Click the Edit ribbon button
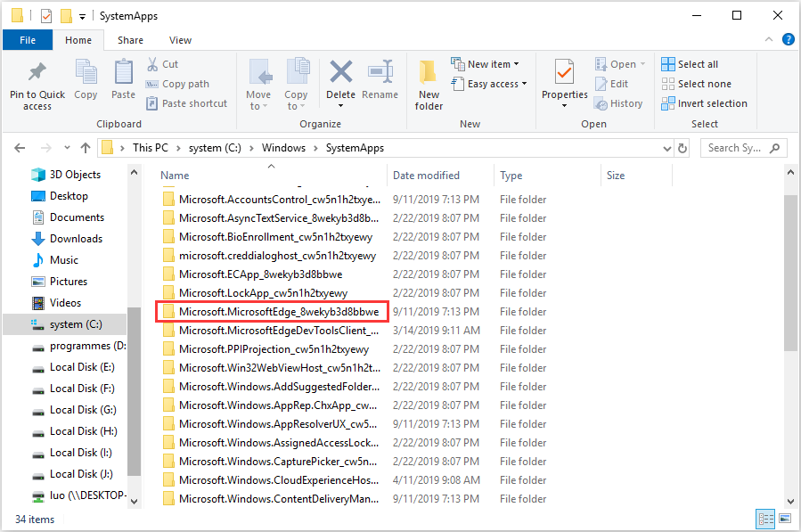This screenshot has height=532, width=801. (x=611, y=84)
